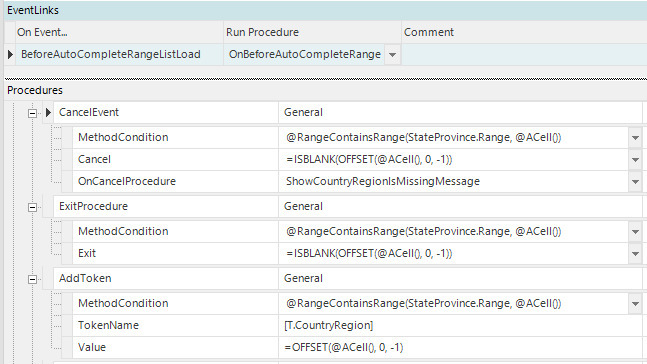Click row indicator arrow of BeforeAutoCompleteRangeListLoad
This screenshot has height=364, width=647.
[10, 54]
